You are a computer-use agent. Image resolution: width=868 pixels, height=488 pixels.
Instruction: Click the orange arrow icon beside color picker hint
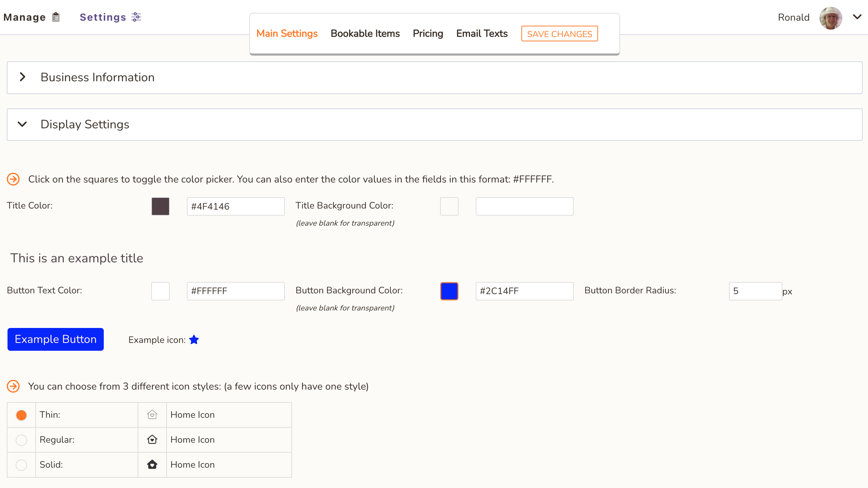coord(14,179)
